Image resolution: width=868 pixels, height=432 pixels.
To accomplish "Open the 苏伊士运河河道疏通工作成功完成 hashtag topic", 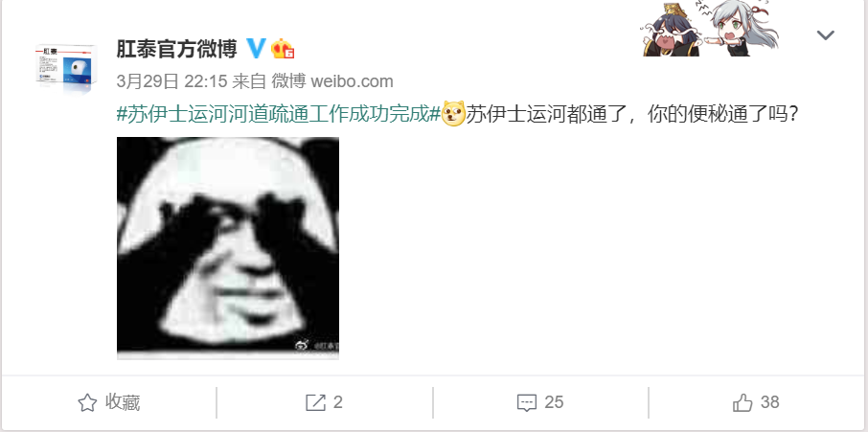I will (279, 114).
